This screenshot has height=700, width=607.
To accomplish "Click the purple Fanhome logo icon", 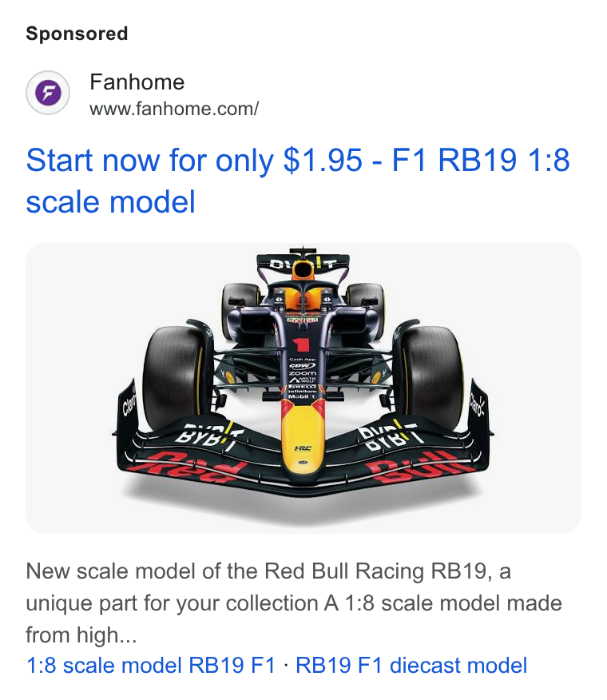I will [48, 93].
